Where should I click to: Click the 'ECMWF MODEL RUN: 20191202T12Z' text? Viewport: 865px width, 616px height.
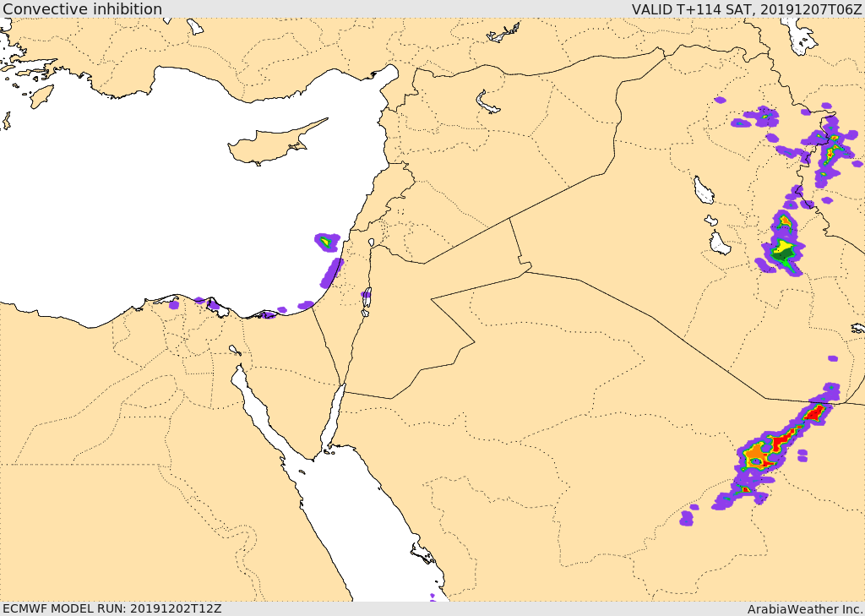click(112, 608)
